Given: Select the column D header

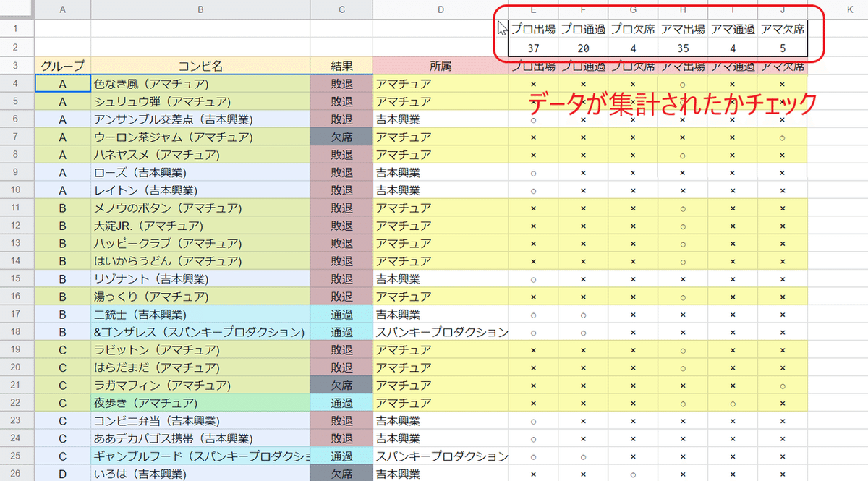Looking at the screenshot, I should coord(441,9).
